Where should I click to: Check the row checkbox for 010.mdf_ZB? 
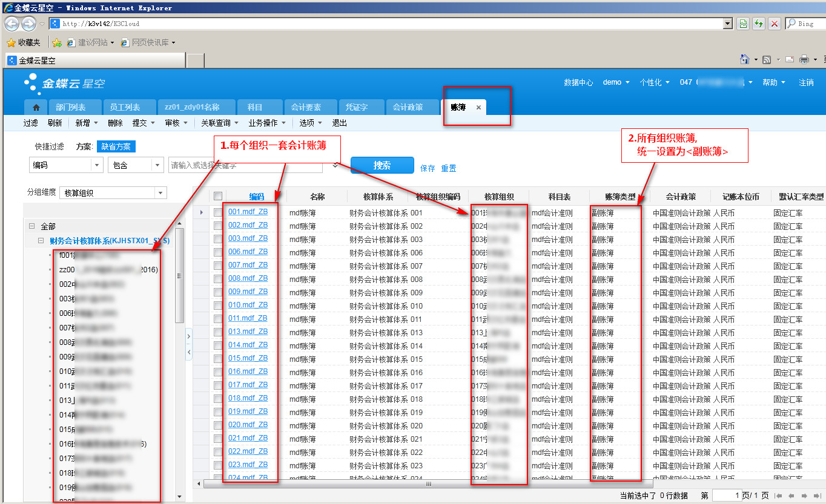coord(218,306)
